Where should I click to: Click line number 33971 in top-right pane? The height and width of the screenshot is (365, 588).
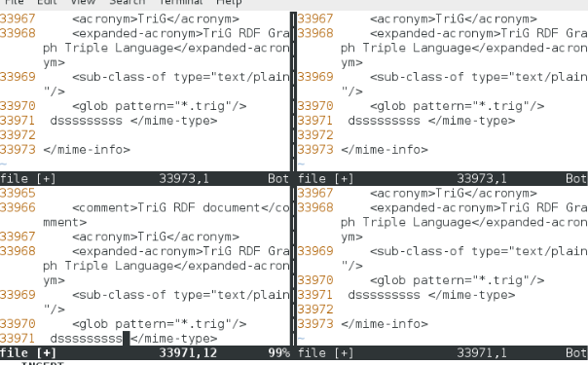315,121
